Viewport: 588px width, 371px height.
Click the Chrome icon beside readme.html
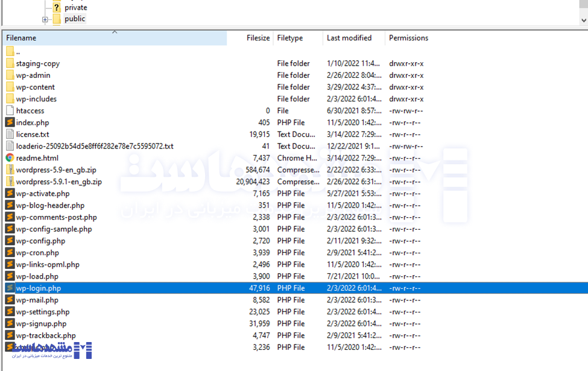10,158
